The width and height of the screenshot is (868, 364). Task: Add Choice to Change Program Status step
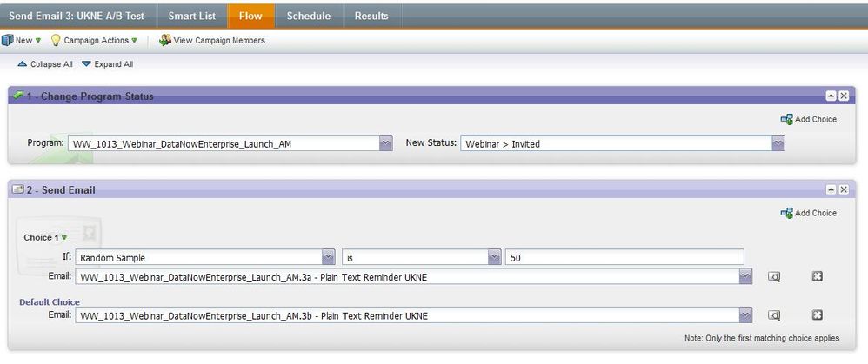tap(809, 119)
